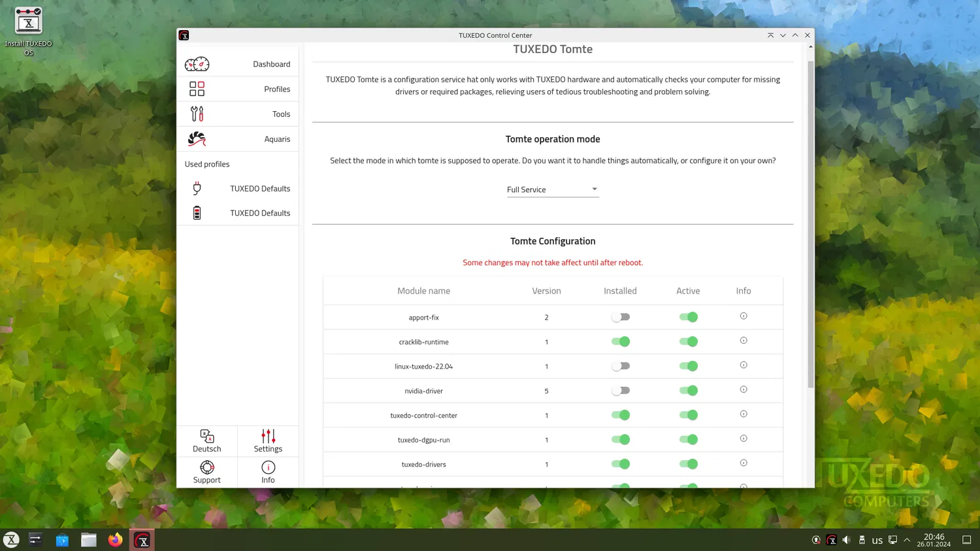Open the Info page in the sidebar

pyautogui.click(x=268, y=472)
